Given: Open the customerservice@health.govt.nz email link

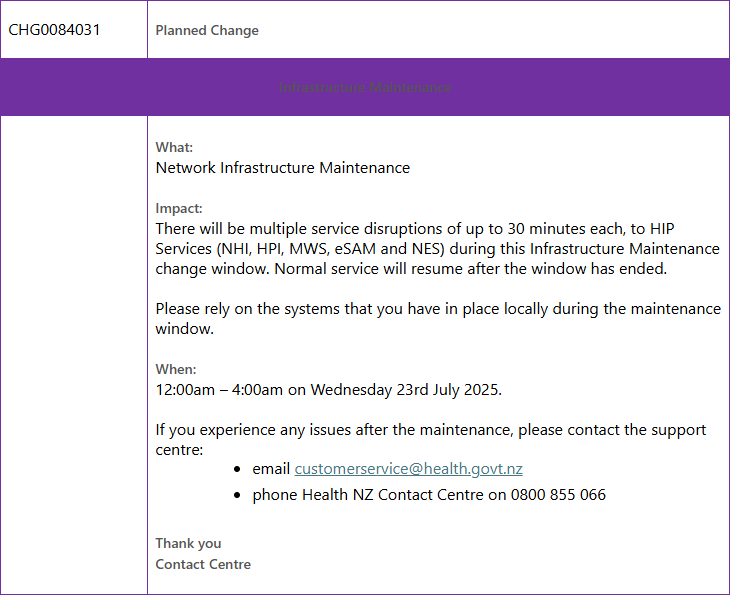Looking at the screenshot, I should point(408,469).
